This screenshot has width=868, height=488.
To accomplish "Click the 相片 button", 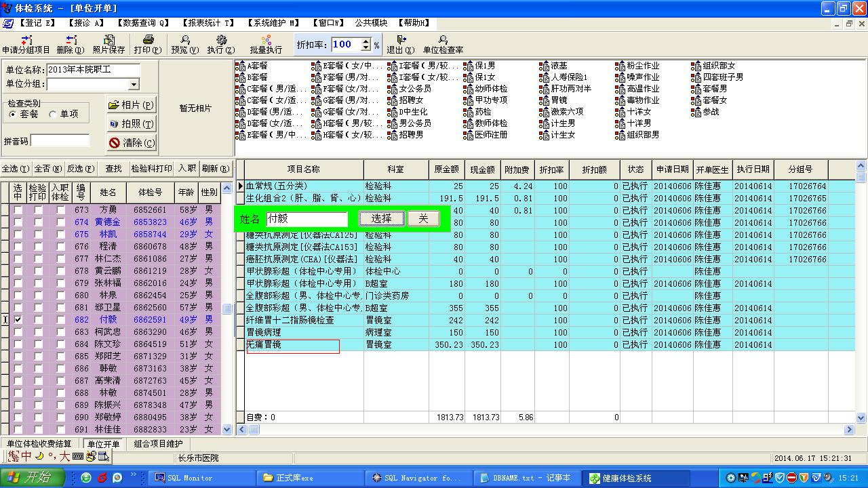I will coord(131,105).
